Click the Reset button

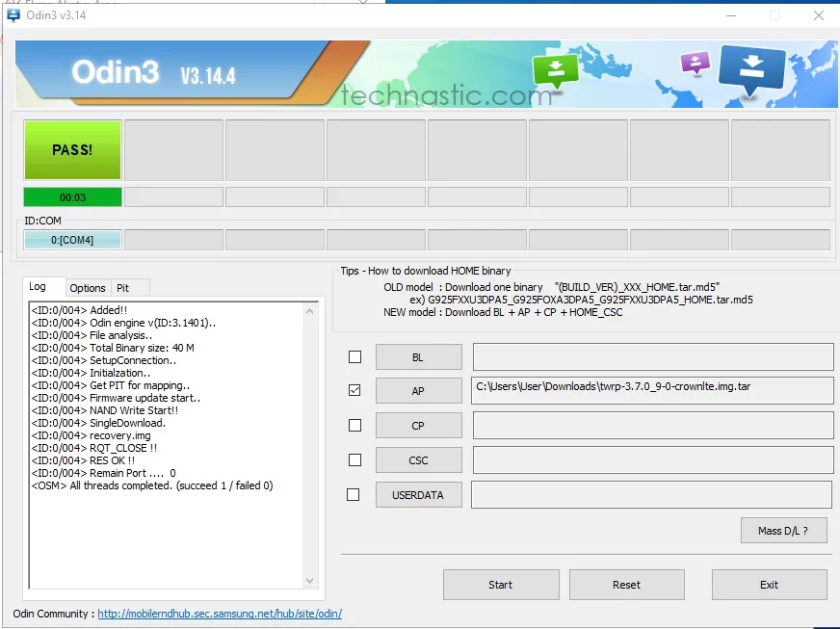pyautogui.click(x=626, y=585)
